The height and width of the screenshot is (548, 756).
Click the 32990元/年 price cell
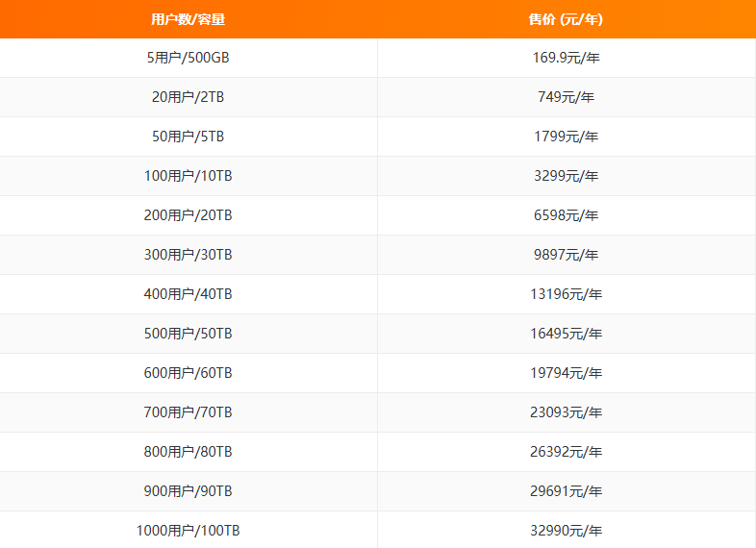coord(566,531)
